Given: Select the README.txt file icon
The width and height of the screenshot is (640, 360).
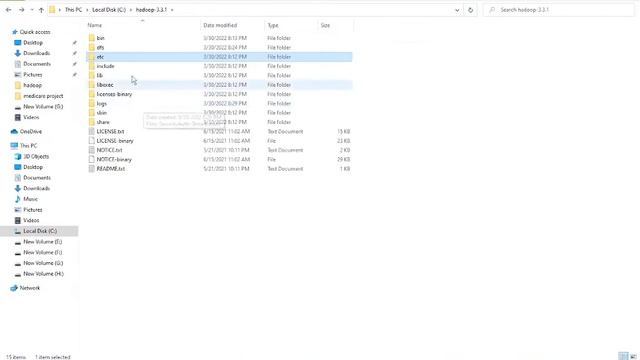Looking at the screenshot, I should point(92,169).
